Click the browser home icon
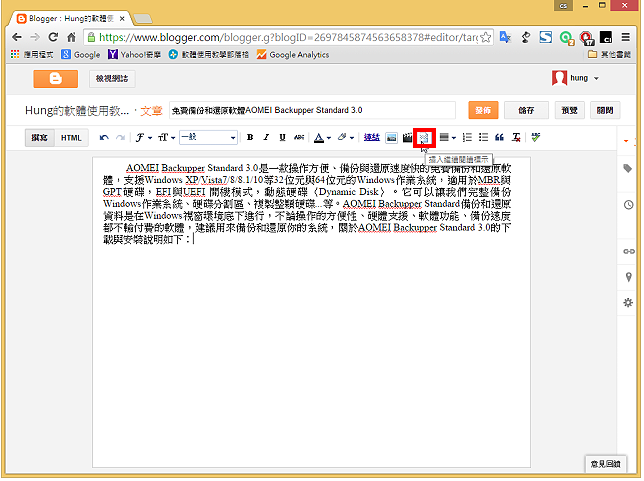Image resolution: width=644 pixels, height=481 pixels. pos(71,37)
